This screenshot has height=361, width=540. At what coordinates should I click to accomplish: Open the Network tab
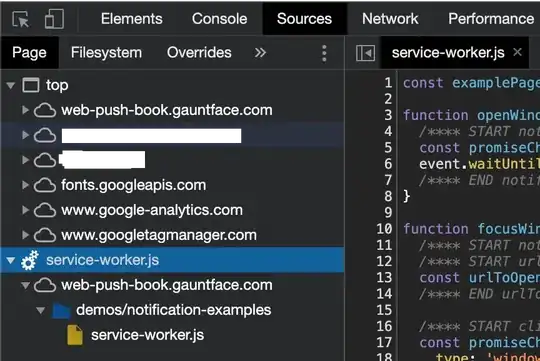pyautogui.click(x=390, y=19)
